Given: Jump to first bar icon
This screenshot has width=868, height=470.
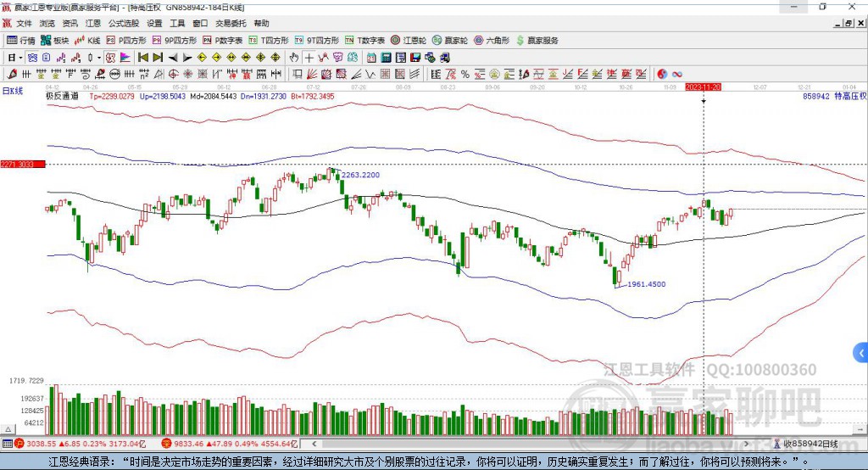Looking at the screenshot, I should [x=142, y=58].
